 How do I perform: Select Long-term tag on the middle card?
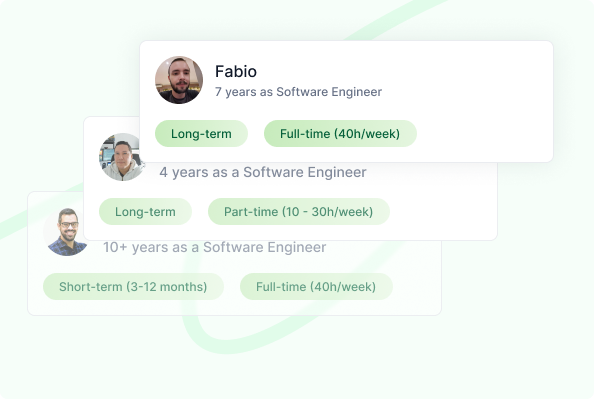point(145,211)
